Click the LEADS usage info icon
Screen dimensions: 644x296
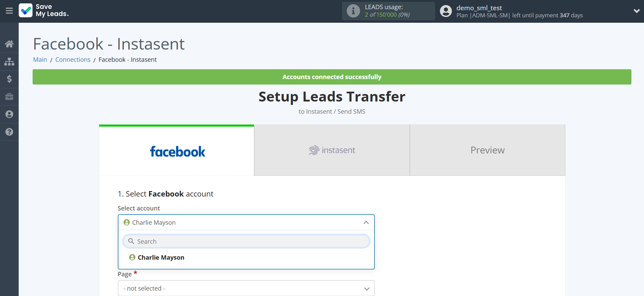click(353, 11)
